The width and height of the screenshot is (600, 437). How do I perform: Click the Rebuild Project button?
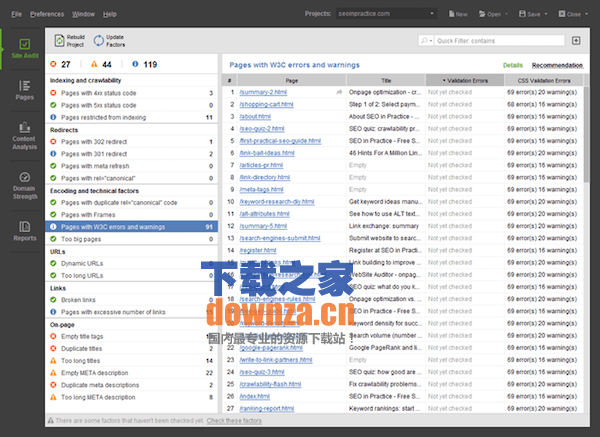pos(70,41)
